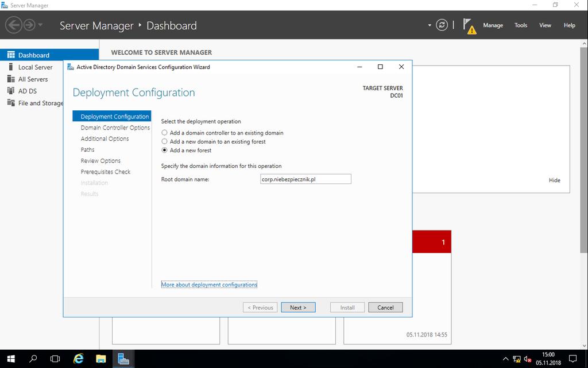Click the forward navigation arrow in Server Manager
The height and width of the screenshot is (368, 588).
29,25
